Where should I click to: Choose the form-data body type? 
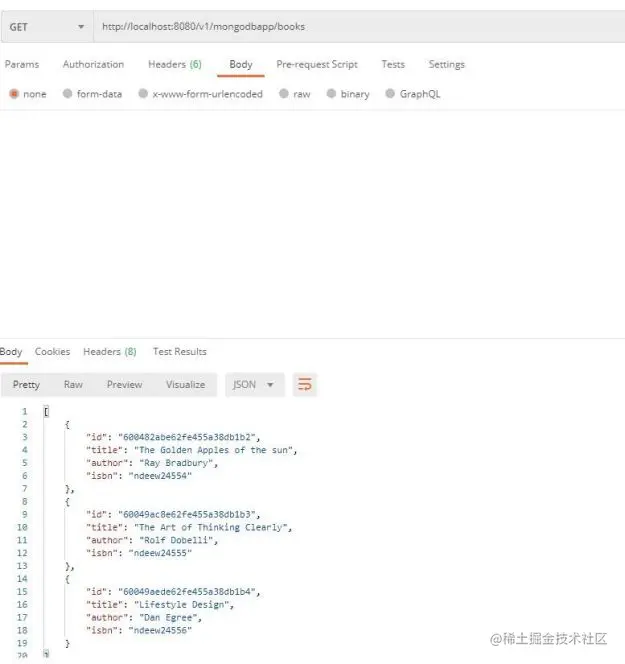tap(92, 94)
